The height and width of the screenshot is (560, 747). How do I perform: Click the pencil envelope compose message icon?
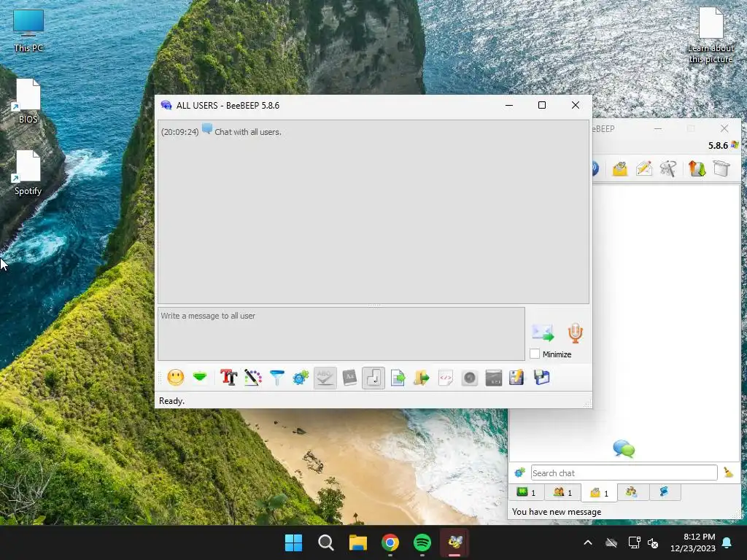click(x=644, y=168)
